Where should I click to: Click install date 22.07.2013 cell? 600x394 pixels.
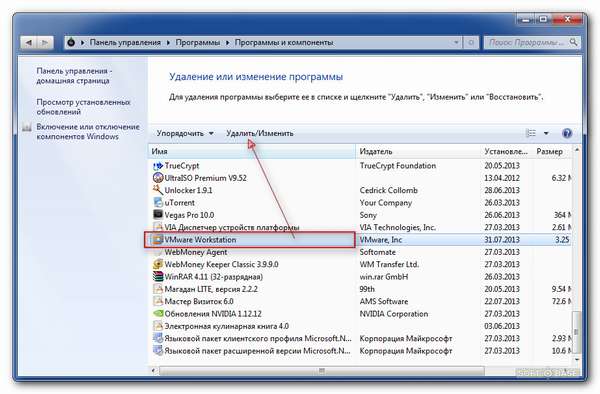(x=502, y=301)
